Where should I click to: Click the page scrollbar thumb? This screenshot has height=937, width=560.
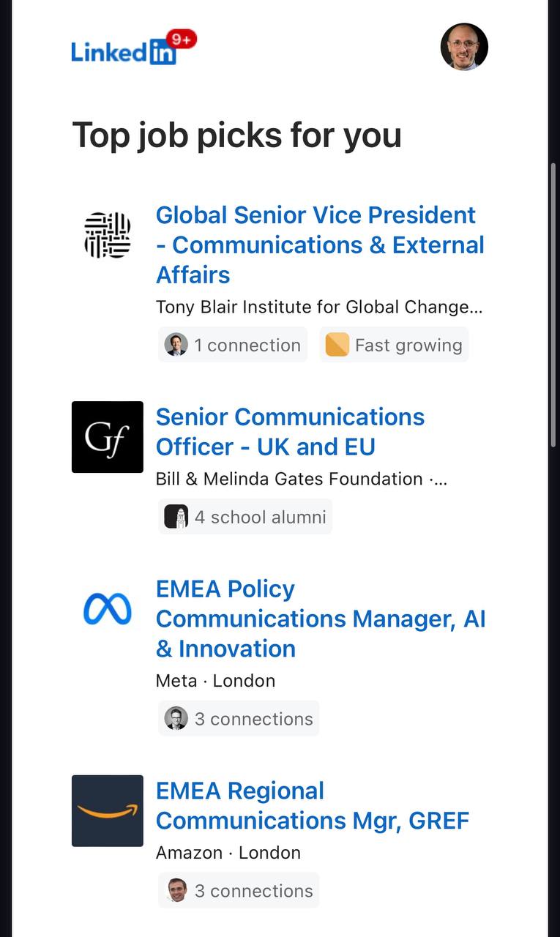tap(553, 304)
